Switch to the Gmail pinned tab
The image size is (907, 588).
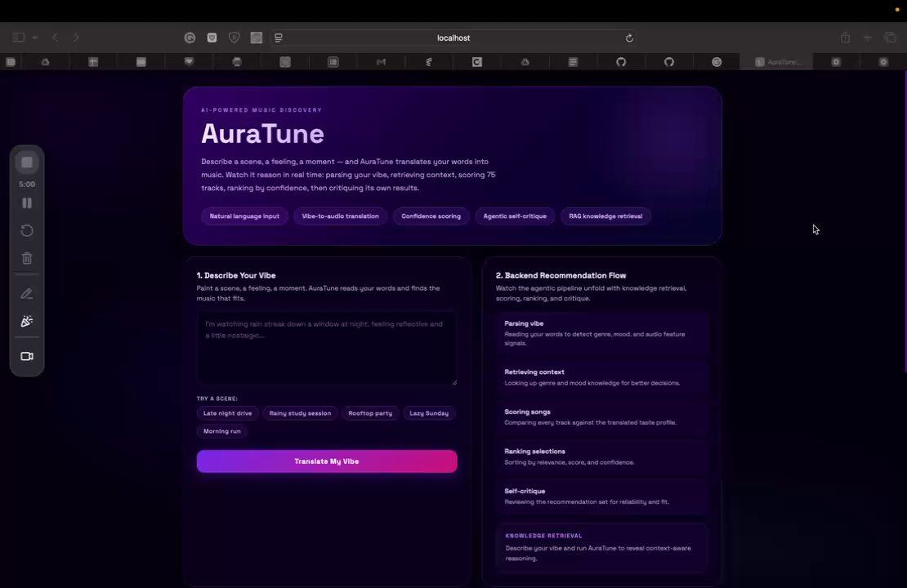point(381,62)
